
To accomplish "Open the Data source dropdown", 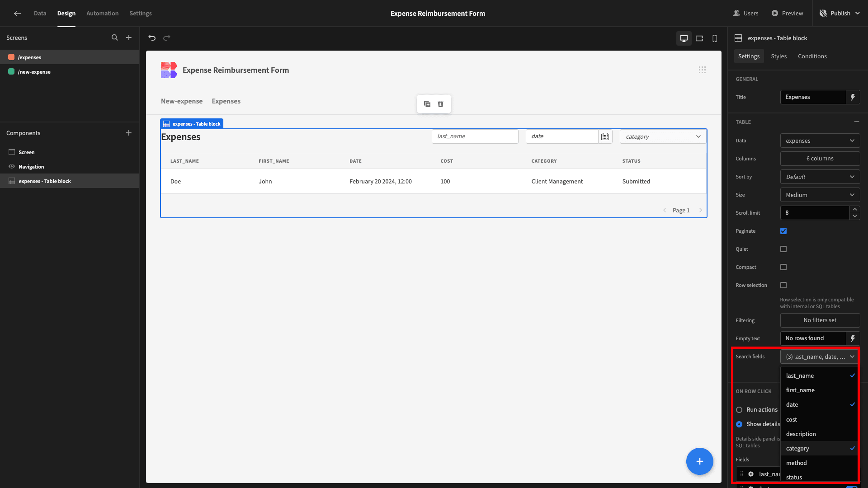I will pyautogui.click(x=820, y=141).
